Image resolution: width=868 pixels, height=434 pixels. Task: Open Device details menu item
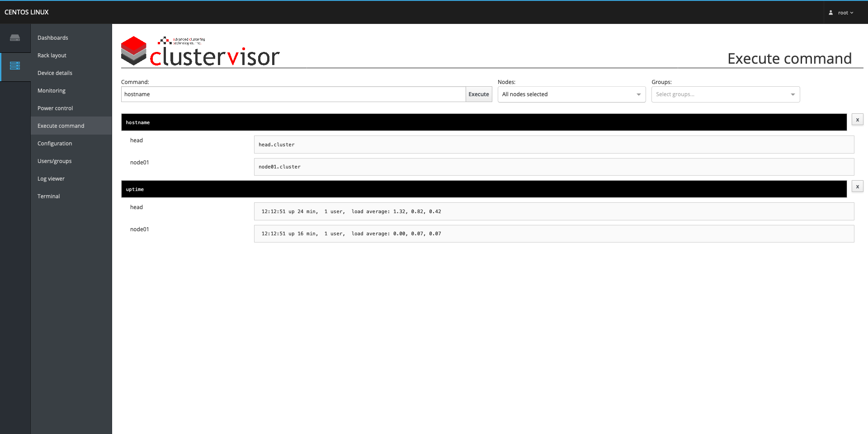pos(55,73)
